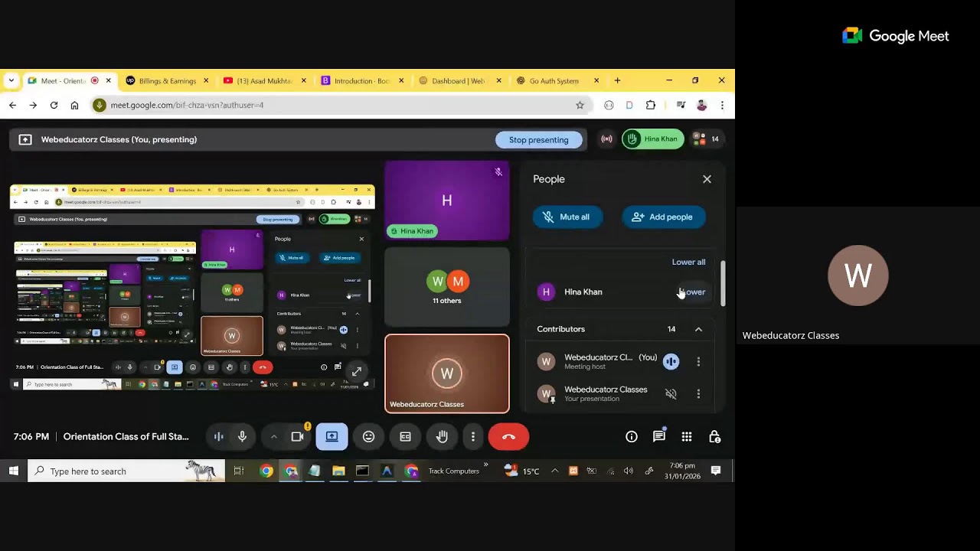Image resolution: width=980 pixels, height=551 pixels.
Task: Open options for Webeducatorz meeting host row
Action: click(698, 361)
